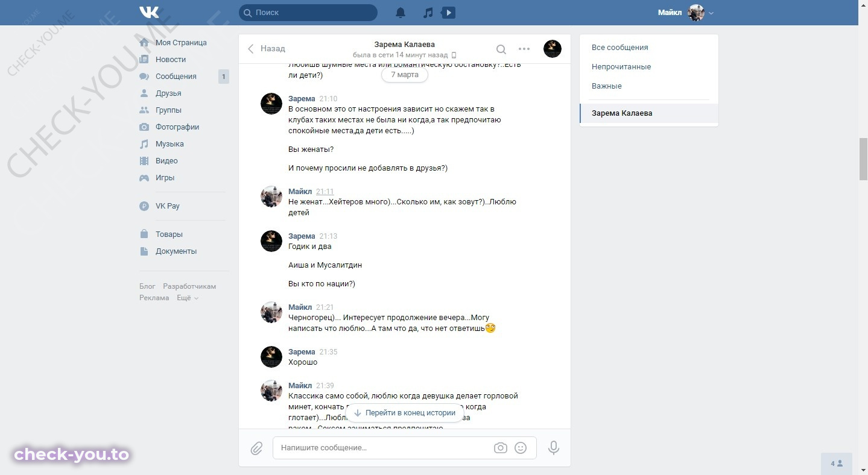This screenshot has width=868, height=475.
Task: Attach a file with paperclip icon
Action: click(x=256, y=448)
